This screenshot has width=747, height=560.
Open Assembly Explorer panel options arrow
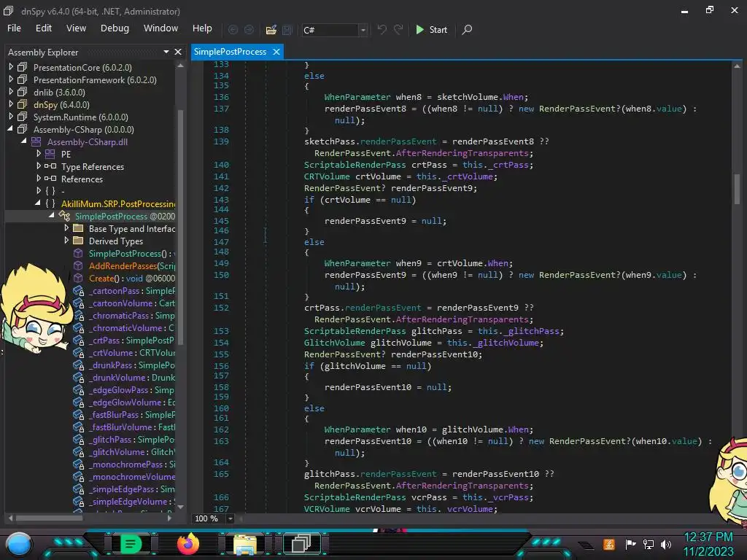(x=166, y=52)
